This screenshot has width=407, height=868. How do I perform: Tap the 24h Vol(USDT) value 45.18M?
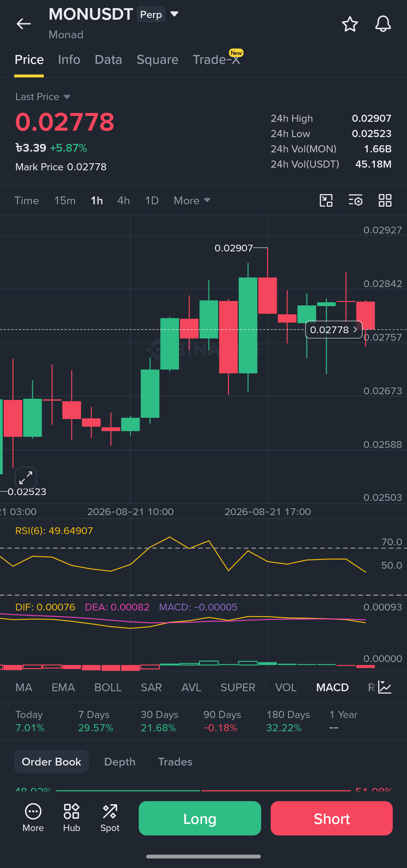373,164
